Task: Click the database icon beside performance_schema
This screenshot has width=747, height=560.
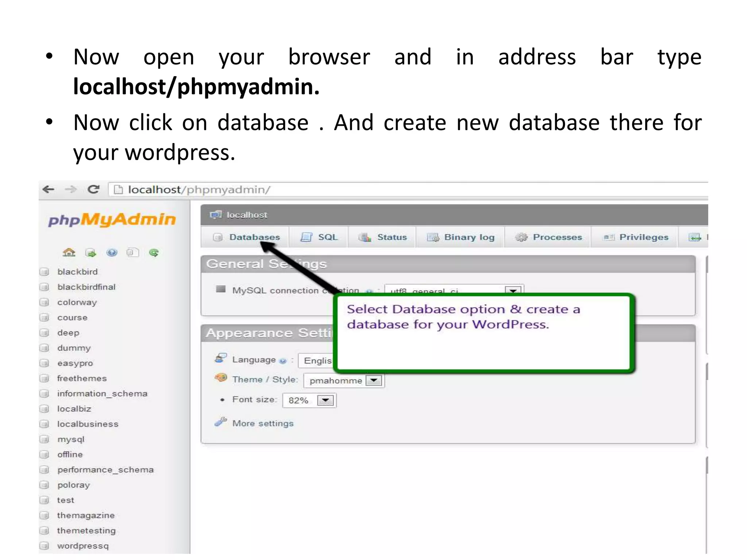Action: [x=44, y=470]
